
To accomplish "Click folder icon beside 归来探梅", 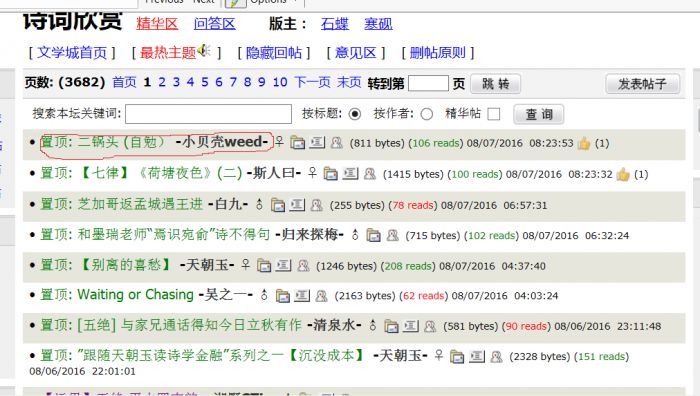I will click(373, 235).
